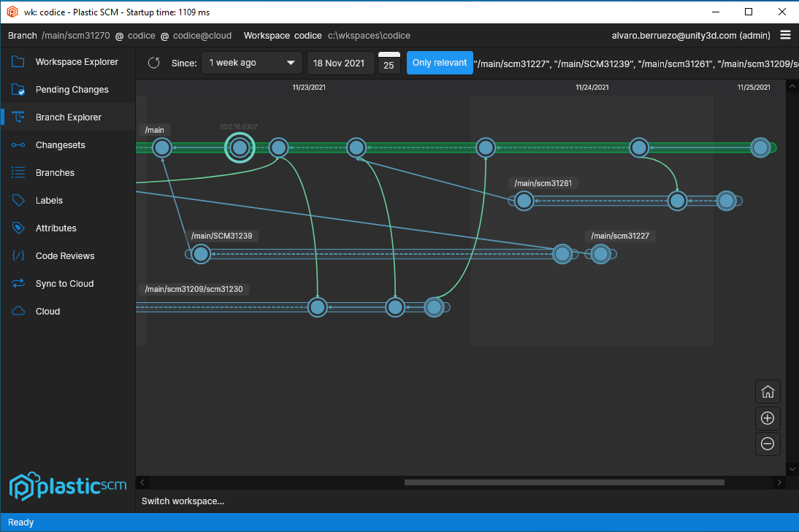Viewport: 799px width, 532px height.
Task: Select the Branch Explorer sidebar entry
Action: (x=68, y=117)
